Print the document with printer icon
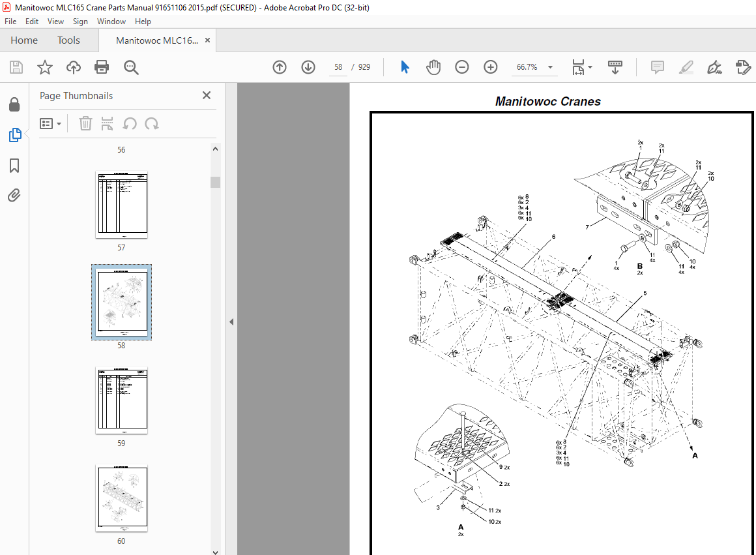 click(x=102, y=67)
